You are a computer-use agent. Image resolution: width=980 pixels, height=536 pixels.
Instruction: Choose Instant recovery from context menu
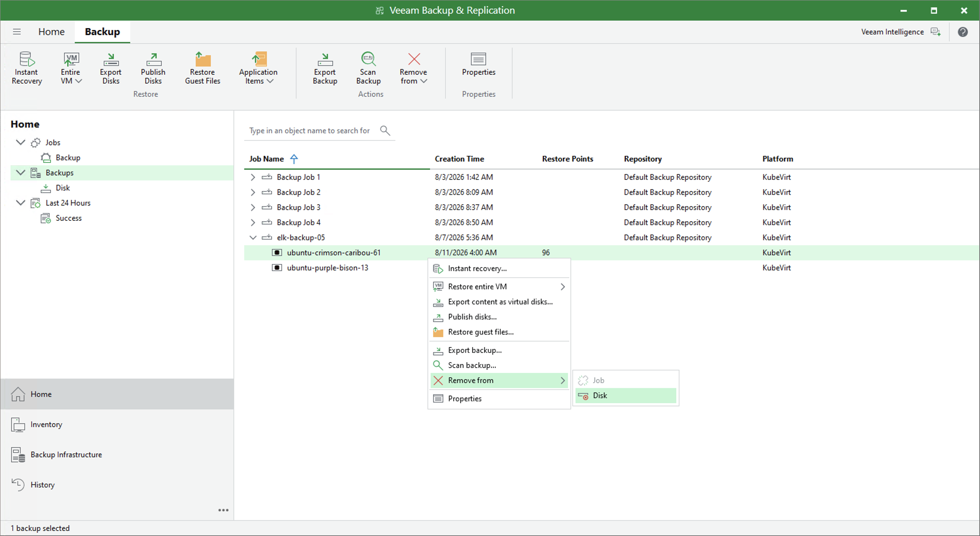pos(499,268)
